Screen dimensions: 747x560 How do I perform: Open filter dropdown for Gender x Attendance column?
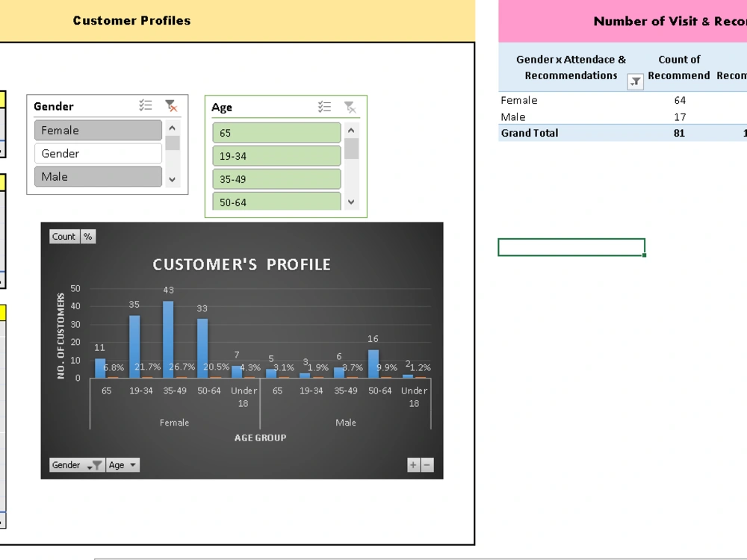point(635,82)
